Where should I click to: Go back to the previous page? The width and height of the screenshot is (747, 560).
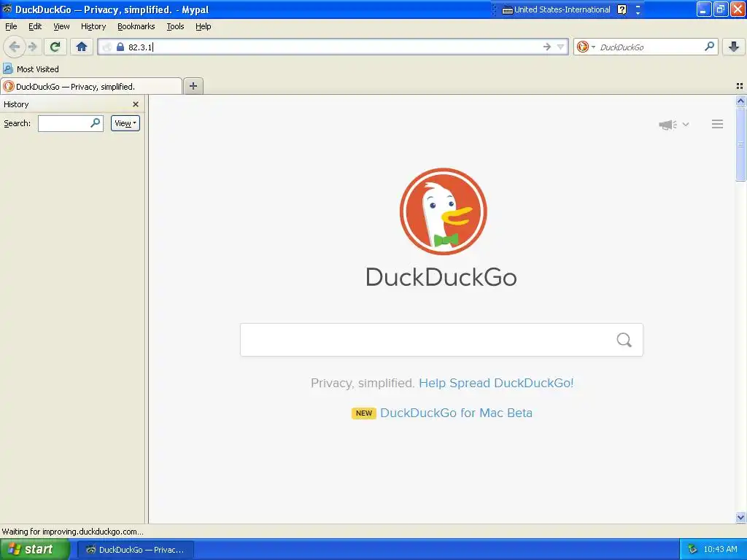click(x=15, y=47)
